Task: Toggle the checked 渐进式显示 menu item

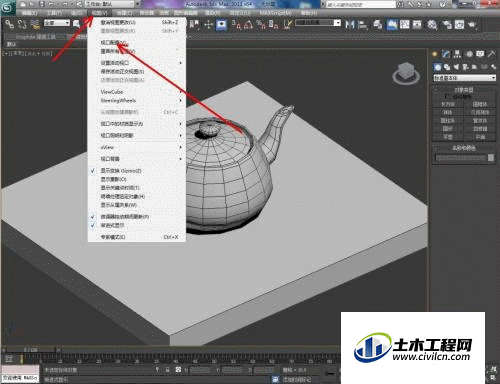Action: tap(137, 225)
